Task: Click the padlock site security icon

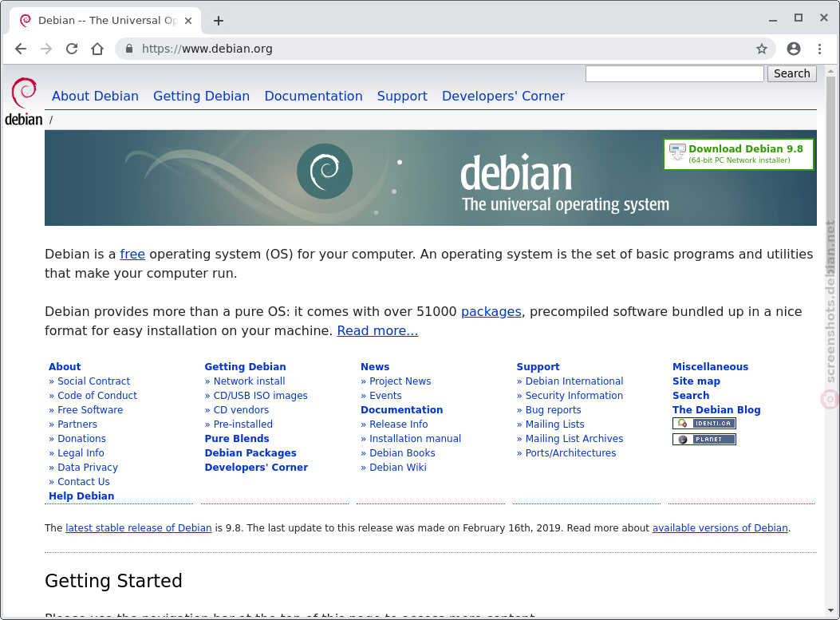Action: 128,49
